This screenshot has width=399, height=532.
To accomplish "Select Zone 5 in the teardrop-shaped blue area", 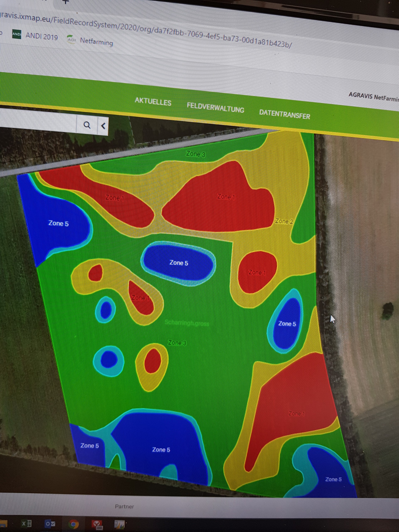I will 287,324.
